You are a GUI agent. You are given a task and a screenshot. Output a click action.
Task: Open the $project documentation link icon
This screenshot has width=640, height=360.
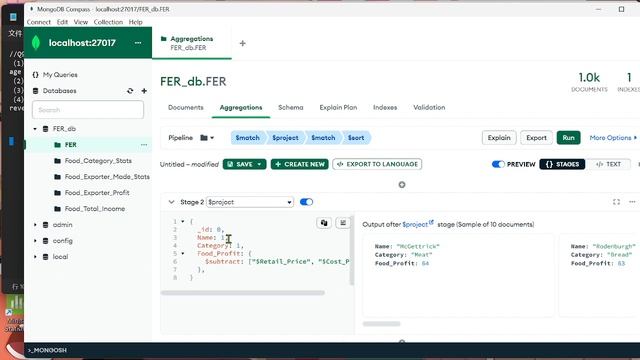(x=431, y=222)
